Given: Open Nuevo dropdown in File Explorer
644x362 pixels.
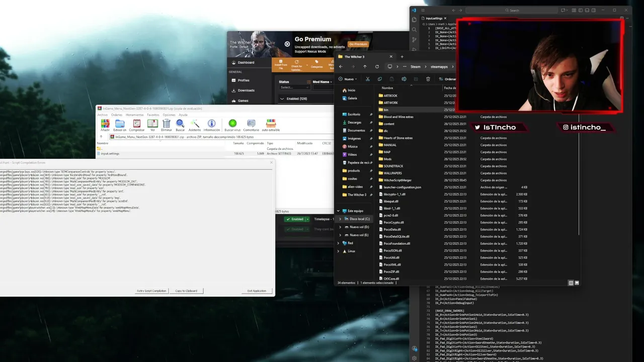Looking at the screenshot, I should click(348, 79).
